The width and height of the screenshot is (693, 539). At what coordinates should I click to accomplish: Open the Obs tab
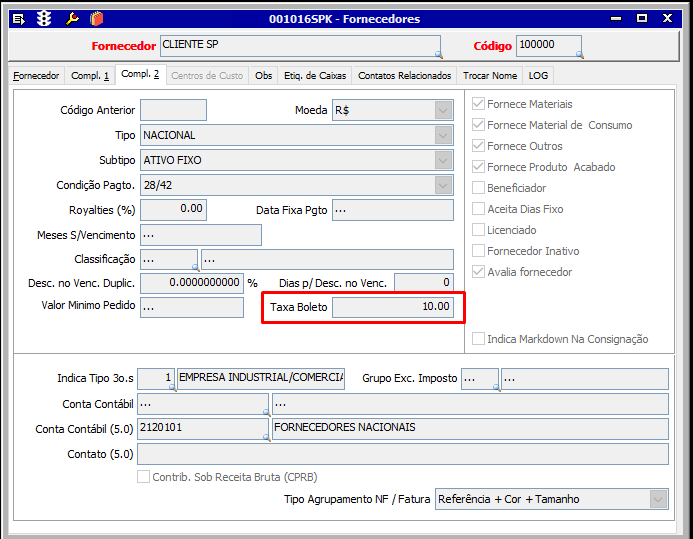(x=263, y=76)
